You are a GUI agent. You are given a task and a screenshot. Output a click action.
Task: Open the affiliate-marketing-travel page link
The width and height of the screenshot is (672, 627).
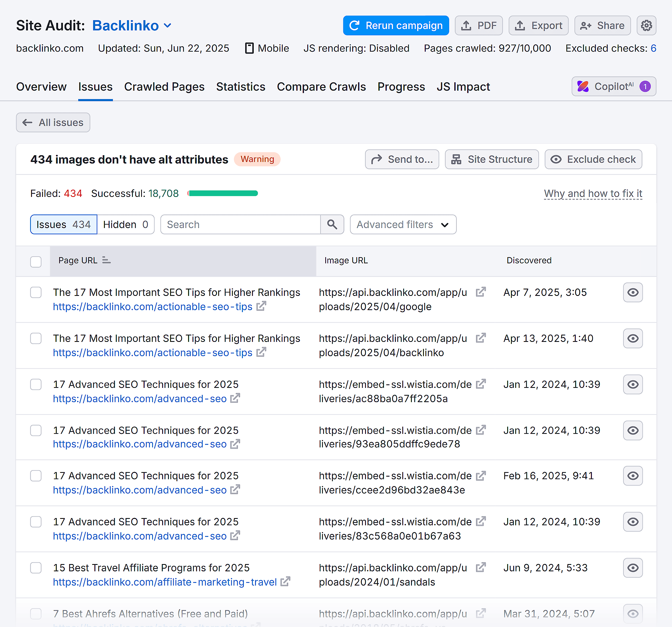click(165, 582)
